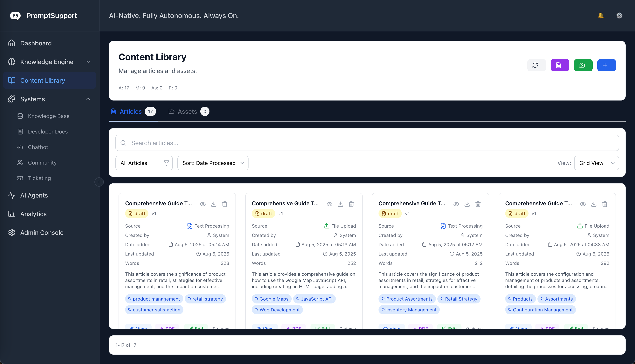The image size is (635, 364).
Task: Open the settings gear icon
Action: [x=619, y=15]
